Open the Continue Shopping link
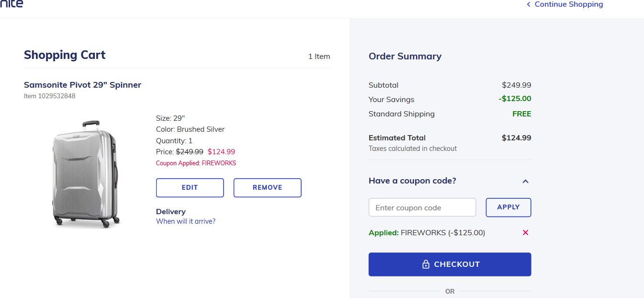Viewport: 644px width, 298px height. [x=568, y=4]
